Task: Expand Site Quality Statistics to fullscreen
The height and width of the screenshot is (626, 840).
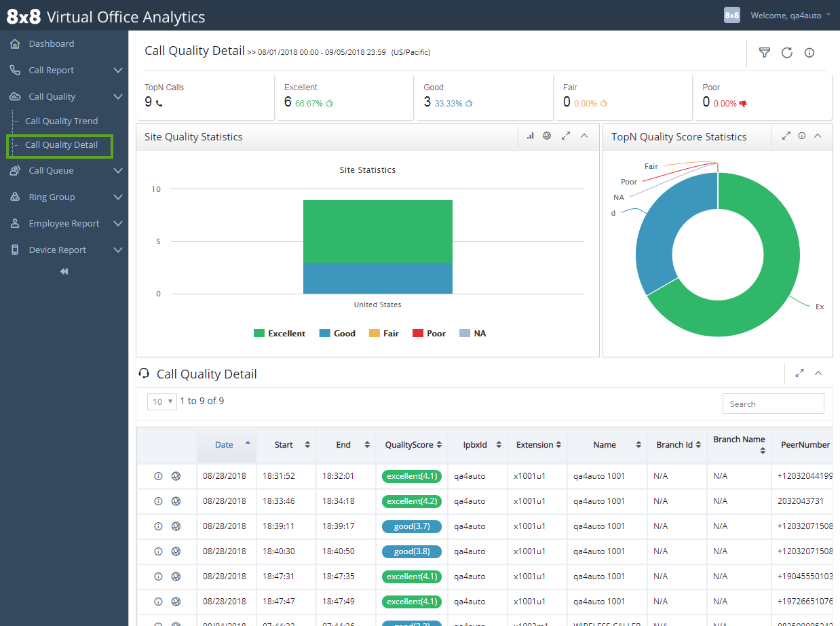Action: click(566, 136)
